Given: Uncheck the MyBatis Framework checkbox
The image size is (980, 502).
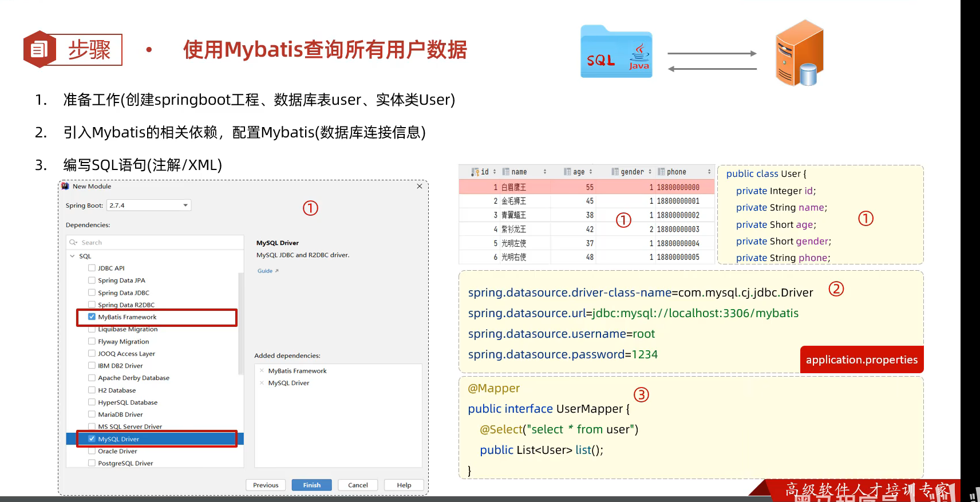Looking at the screenshot, I should click(92, 317).
